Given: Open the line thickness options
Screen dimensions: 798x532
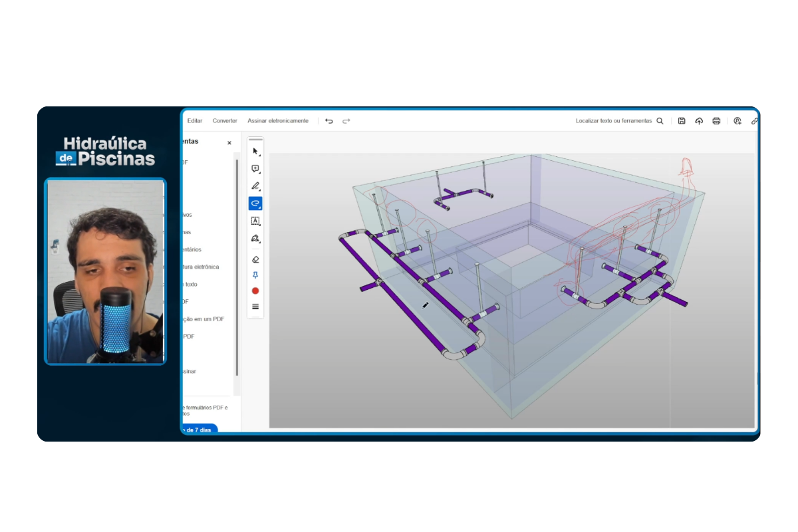Looking at the screenshot, I should [x=255, y=307].
